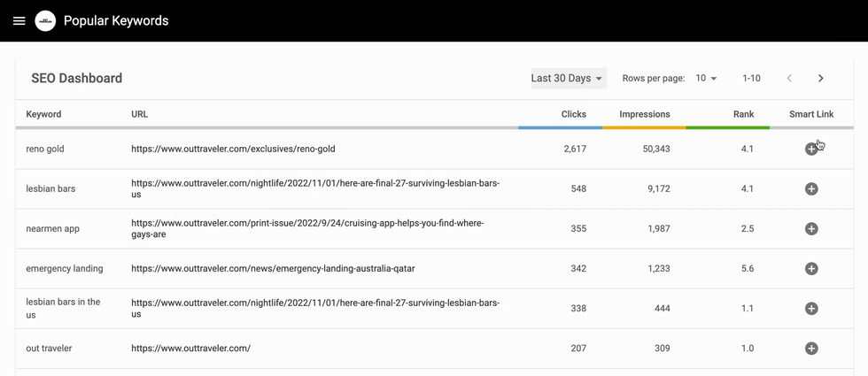
Task: Go to next page of results
Action: tap(820, 79)
